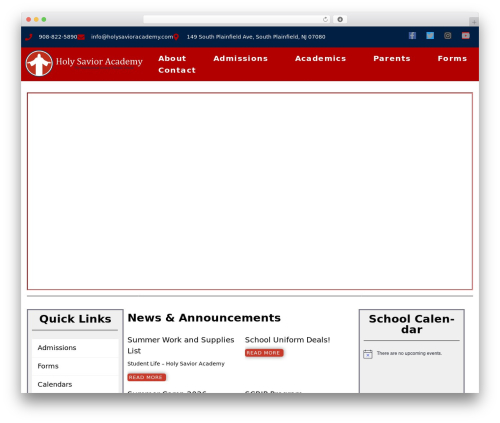This screenshot has height=423, width=500.
Task: Open the Facebook social icon
Action: 412,36
